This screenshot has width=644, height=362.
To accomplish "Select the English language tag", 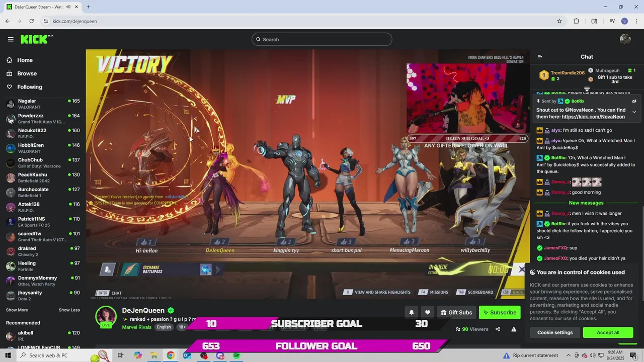I will (164, 327).
